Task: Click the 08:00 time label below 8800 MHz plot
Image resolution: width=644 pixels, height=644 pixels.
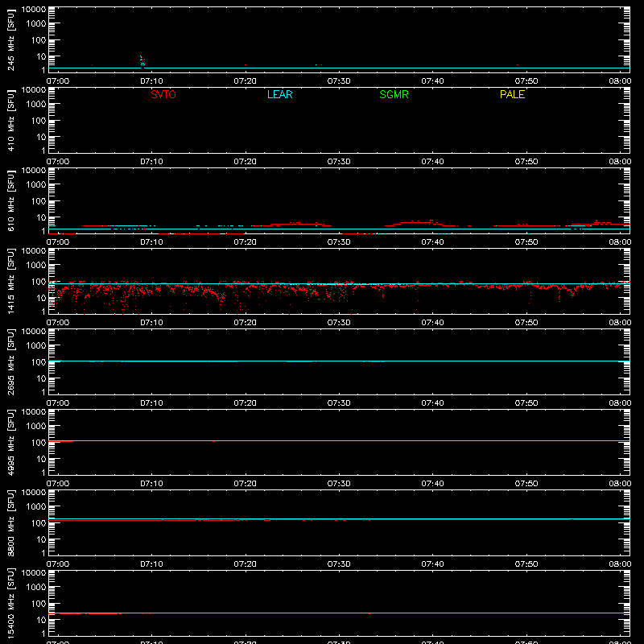Action: tap(620, 564)
